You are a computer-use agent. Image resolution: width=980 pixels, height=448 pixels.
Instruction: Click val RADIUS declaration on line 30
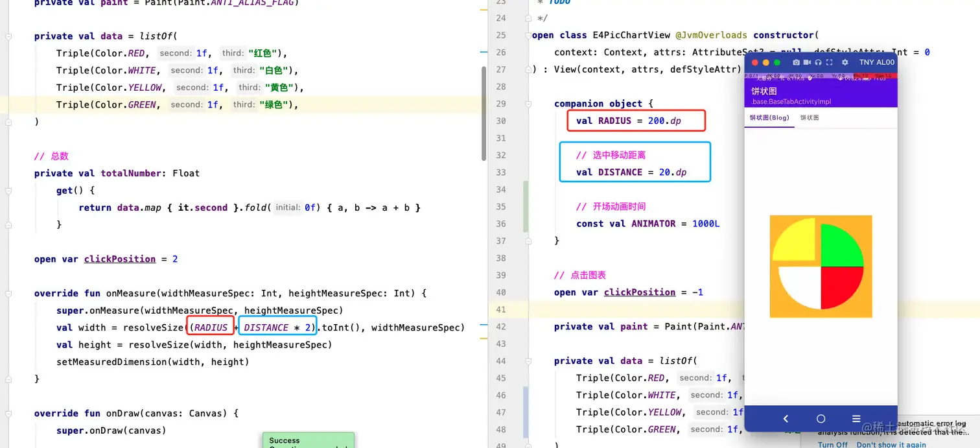[629, 121]
